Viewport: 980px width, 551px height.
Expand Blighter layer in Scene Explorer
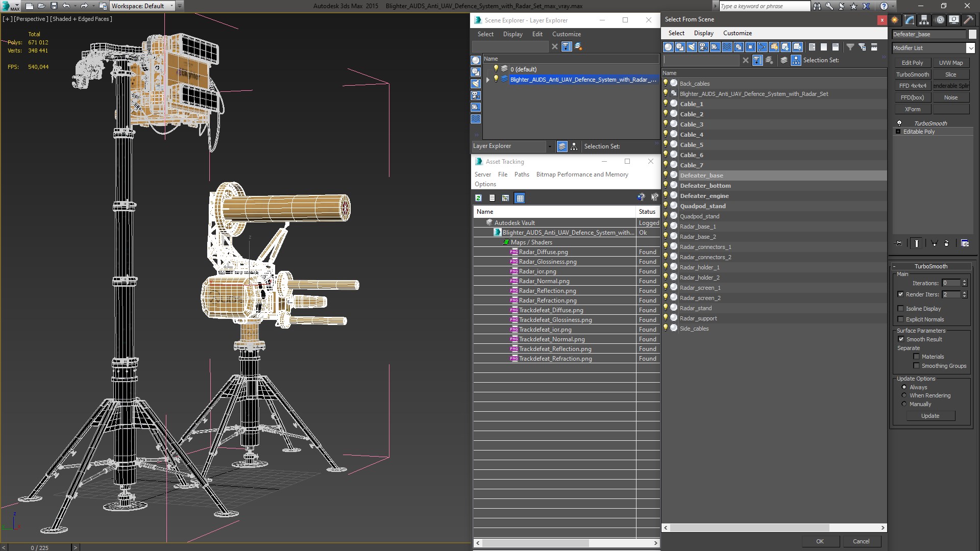pos(488,80)
